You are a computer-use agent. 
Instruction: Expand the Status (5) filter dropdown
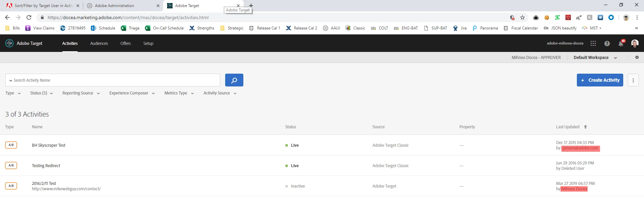click(42, 93)
